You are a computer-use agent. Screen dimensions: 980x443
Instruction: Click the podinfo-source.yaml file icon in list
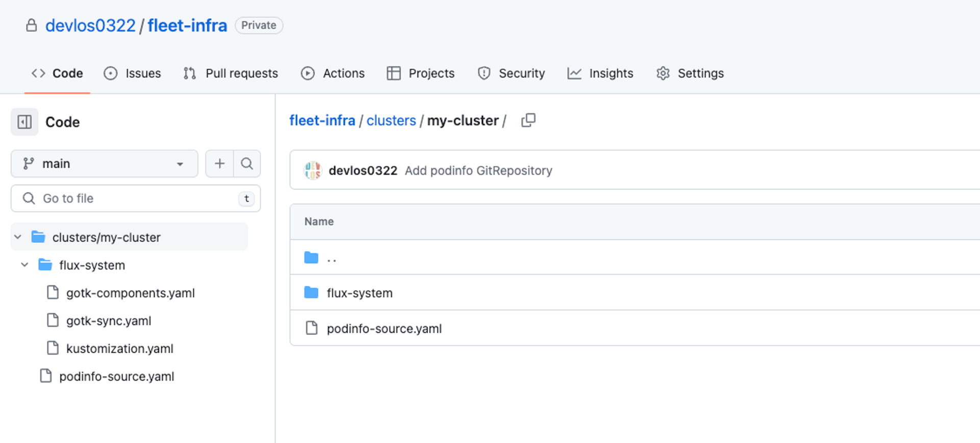311,328
